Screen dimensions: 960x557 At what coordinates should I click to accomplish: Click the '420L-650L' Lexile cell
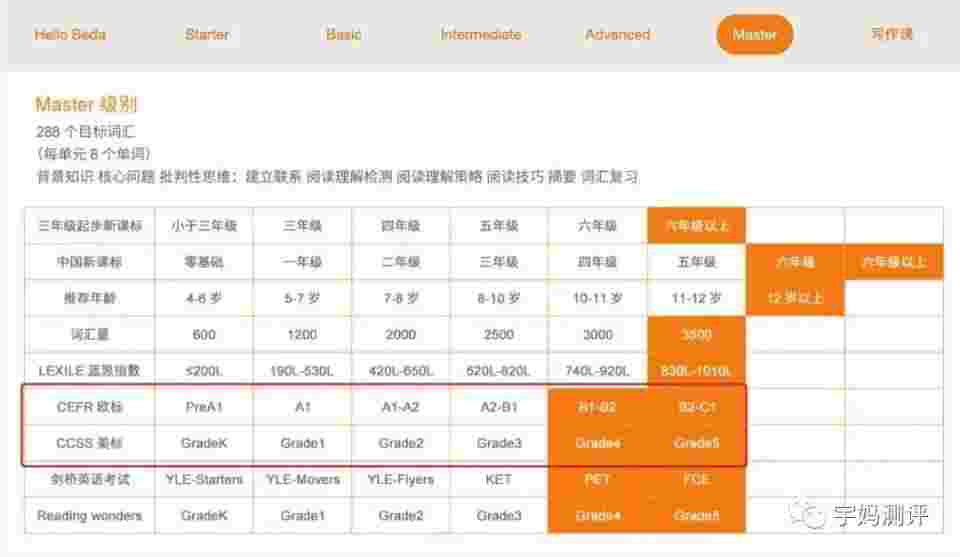[x=400, y=370]
